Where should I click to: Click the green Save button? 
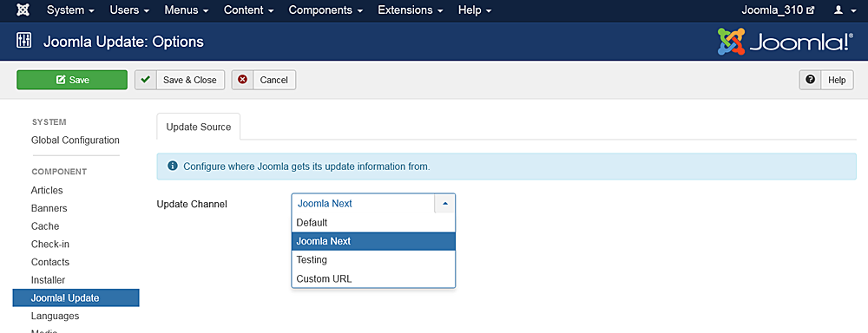click(x=72, y=80)
